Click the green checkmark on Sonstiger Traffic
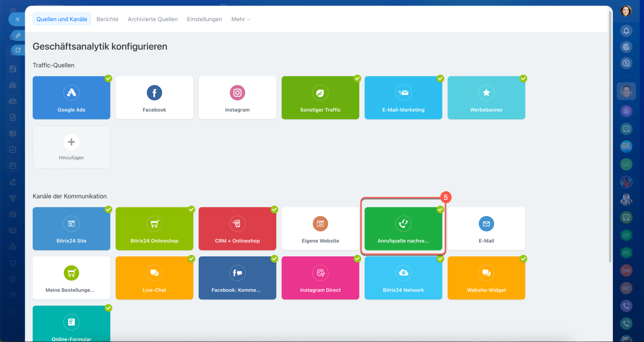Screen dimensions: 644x342 (x=357, y=79)
